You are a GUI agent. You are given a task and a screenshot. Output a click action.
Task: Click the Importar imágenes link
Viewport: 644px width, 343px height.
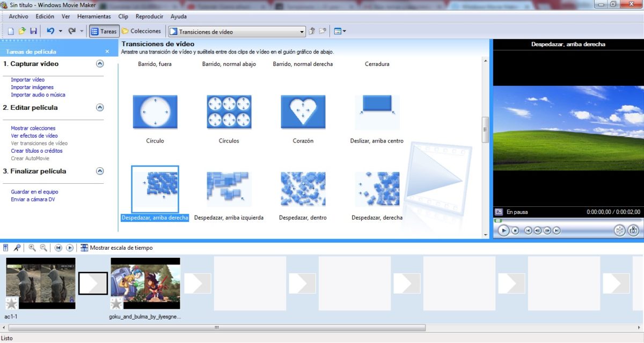click(x=32, y=87)
